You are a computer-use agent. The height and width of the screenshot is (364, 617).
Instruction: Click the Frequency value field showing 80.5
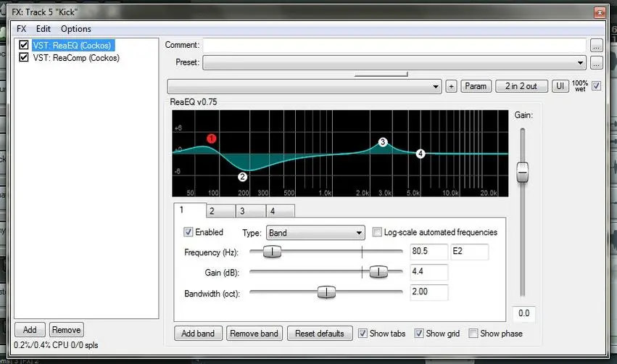428,252
